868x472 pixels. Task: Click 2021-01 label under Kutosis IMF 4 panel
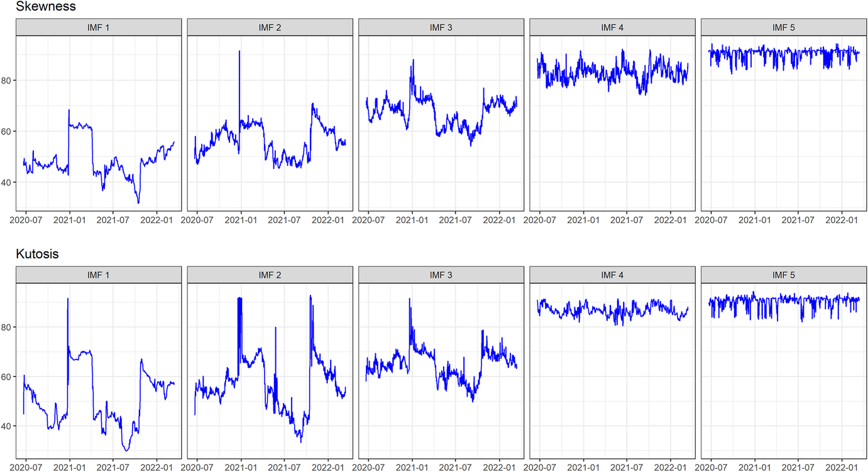point(583,468)
